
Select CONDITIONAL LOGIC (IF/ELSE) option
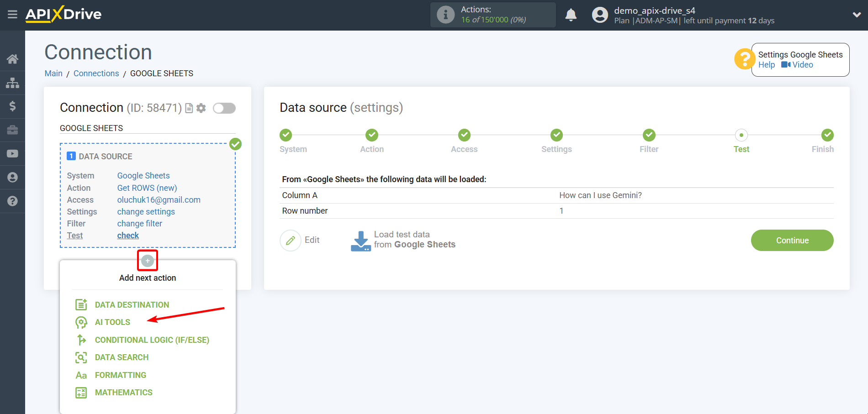[x=152, y=340]
